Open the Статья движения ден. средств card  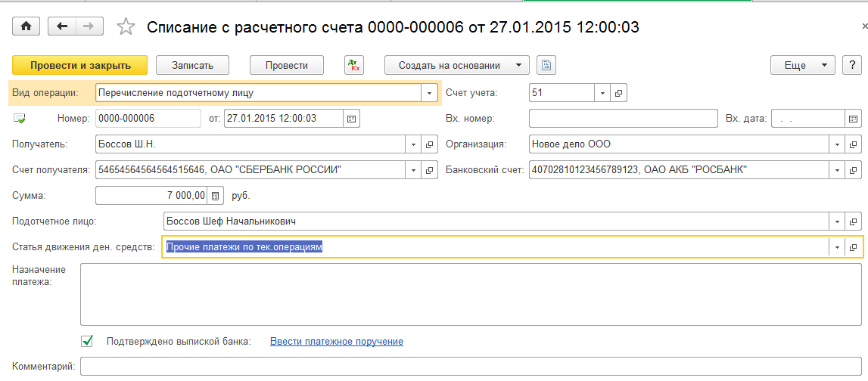[x=853, y=247]
